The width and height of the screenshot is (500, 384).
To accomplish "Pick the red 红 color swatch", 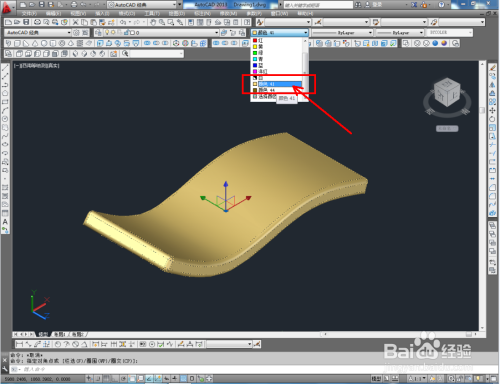I will pos(255,40).
